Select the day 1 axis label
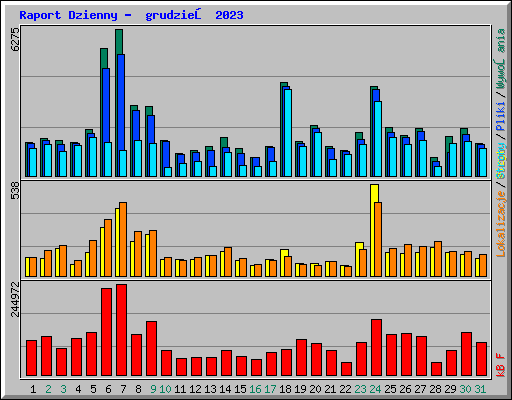The width and height of the screenshot is (512, 400). 33,389
